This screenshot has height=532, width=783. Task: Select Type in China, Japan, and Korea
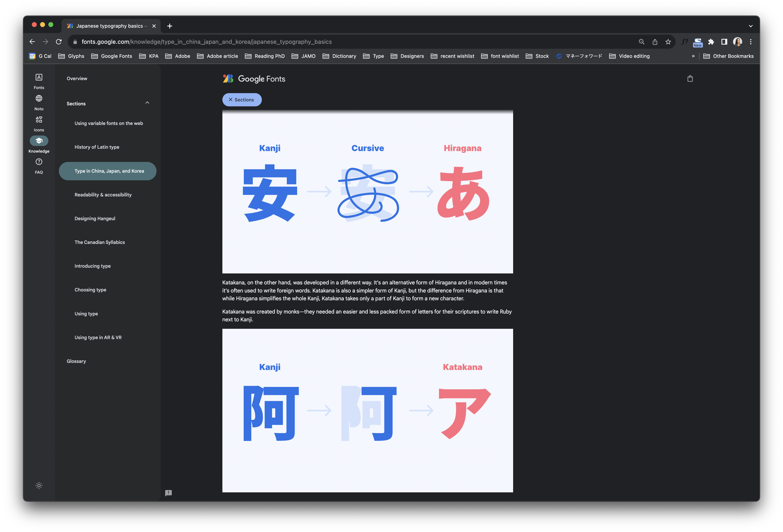tap(108, 171)
